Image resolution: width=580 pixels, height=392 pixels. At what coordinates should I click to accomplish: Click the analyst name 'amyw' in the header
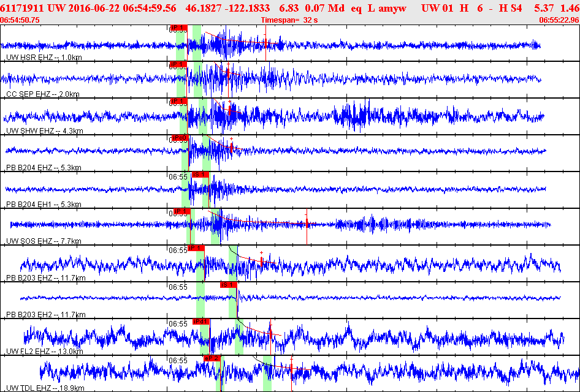(x=392, y=8)
